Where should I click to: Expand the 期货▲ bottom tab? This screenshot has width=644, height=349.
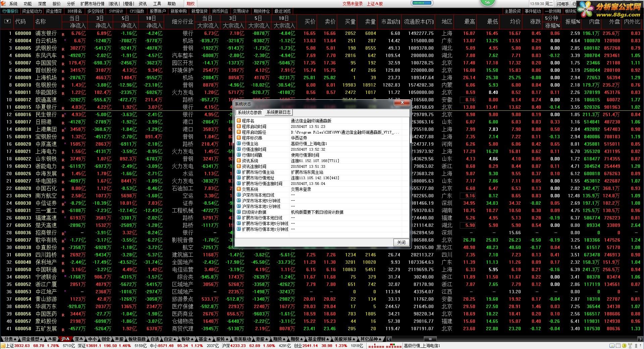pyautogui.click(x=279, y=339)
